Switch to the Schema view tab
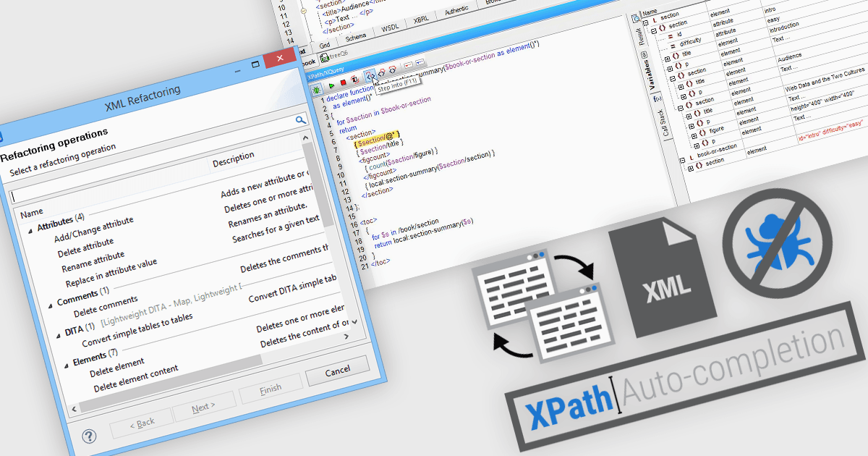868x456 pixels. pyautogui.click(x=355, y=37)
